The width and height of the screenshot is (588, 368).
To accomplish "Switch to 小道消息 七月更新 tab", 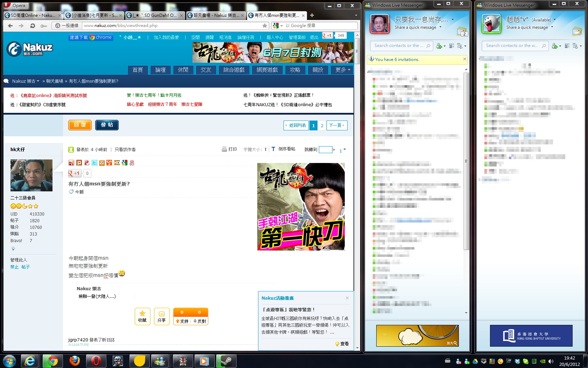I will point(93,15).
